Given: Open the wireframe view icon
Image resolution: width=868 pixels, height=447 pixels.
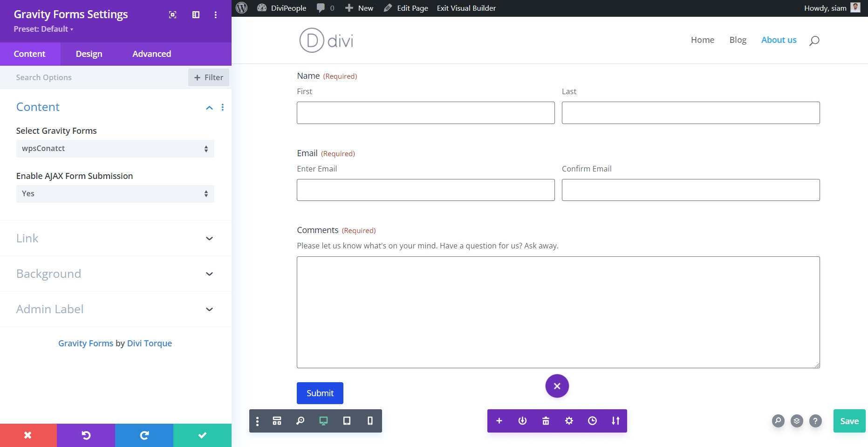Looking at the screenshot, I should coord(277,420).
